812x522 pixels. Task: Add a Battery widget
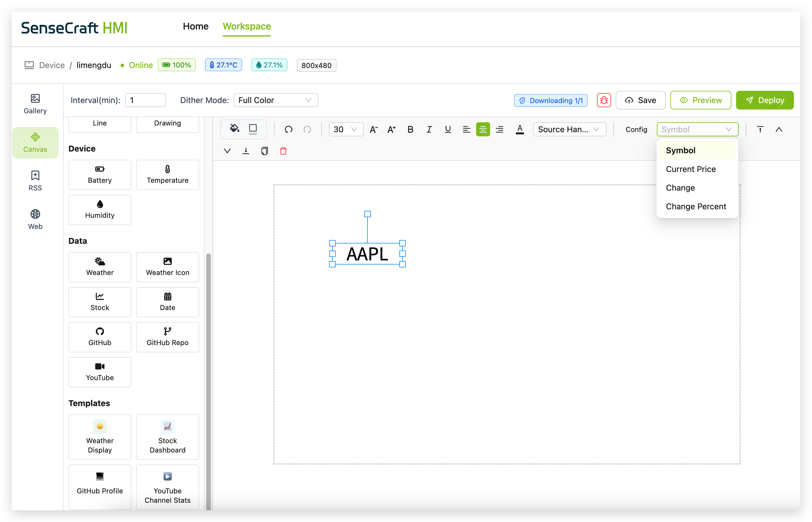pos(100,175)
